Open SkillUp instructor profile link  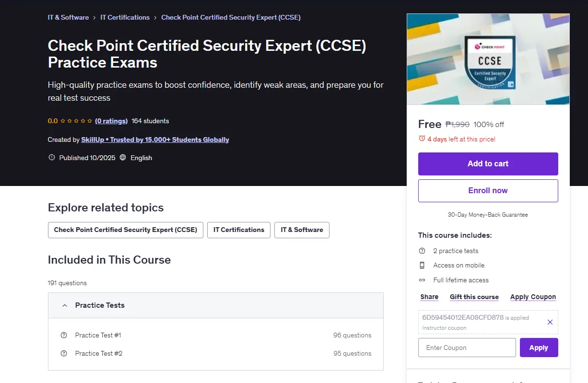tap(155, 139)
